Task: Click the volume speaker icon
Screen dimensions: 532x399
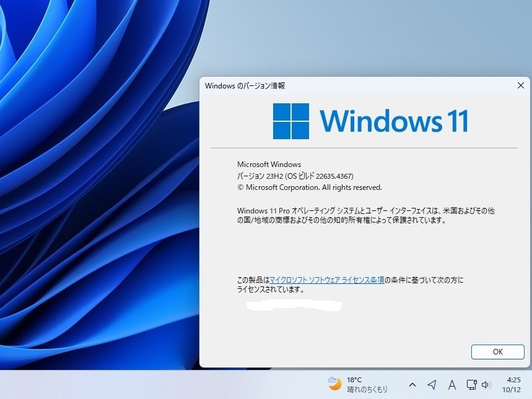Action: click(x=486, y=385)
